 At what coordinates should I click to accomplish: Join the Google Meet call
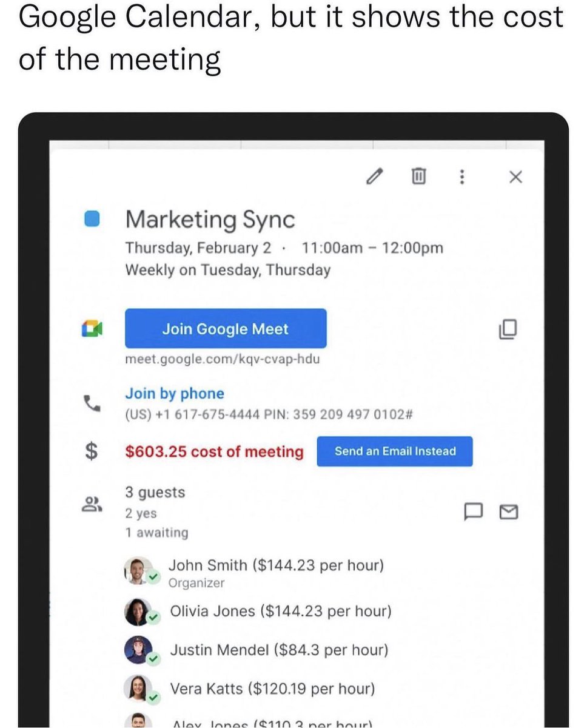(x=226, y=329)
